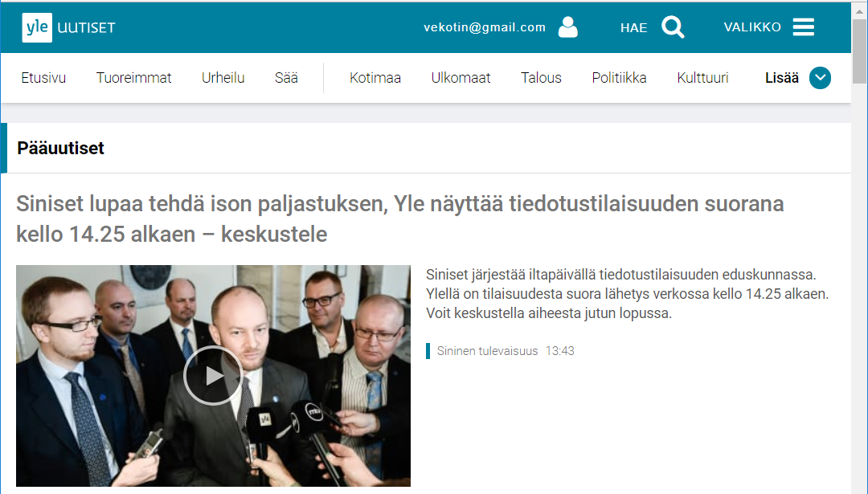
Task: Click the Pääuutiset section heading
Action: [x=60, y=149]
